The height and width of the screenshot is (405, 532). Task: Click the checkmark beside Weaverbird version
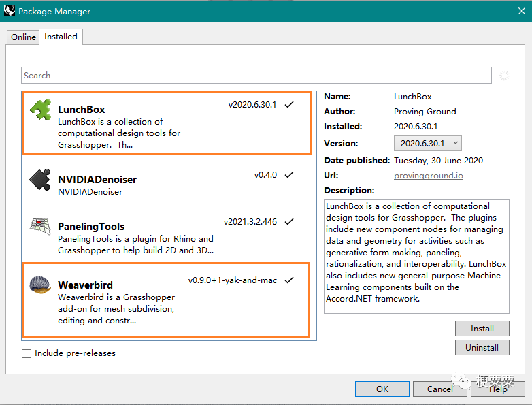pyautogui.click(x=289, y=280)
